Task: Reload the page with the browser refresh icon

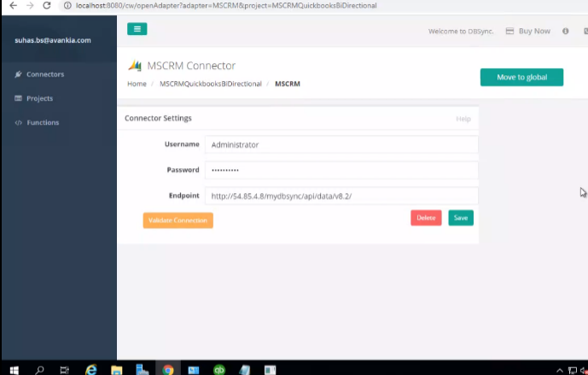Action: [x=46, y=6]
